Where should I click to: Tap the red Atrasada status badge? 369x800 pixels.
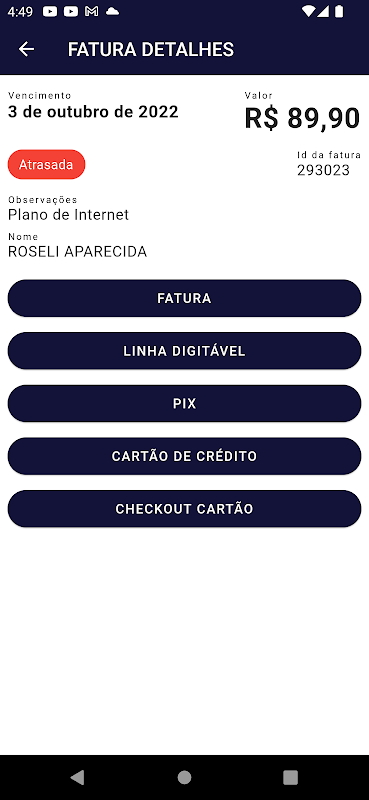pos(46,164)
